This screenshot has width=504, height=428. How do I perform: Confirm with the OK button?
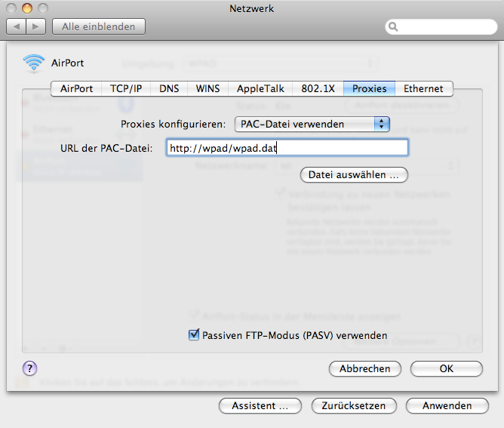pyautogui.click(x=447, y=368)
